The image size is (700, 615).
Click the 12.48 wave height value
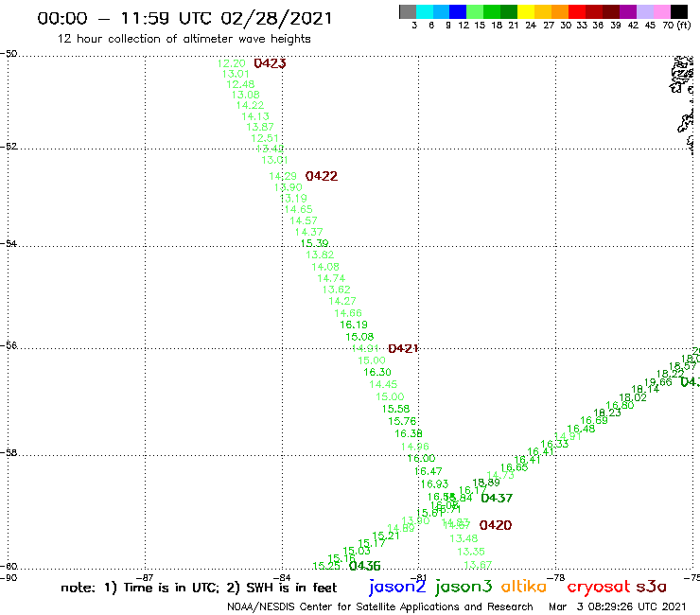point(240,84)
